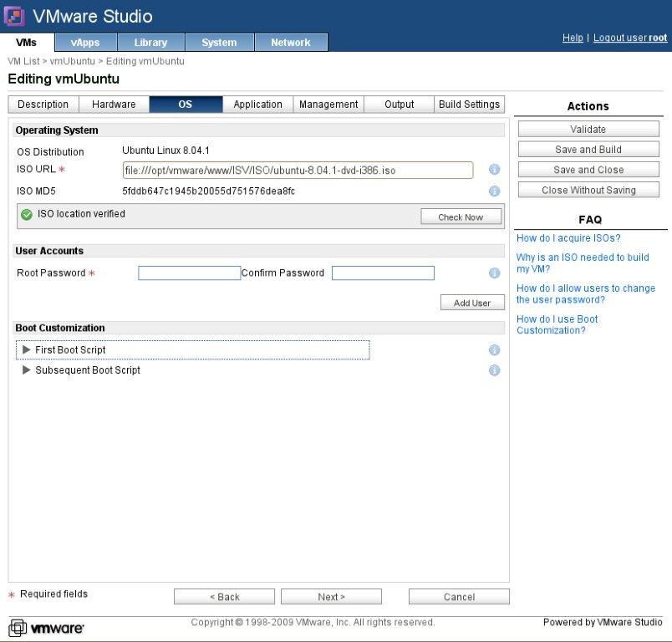
Task: Click Save and Close
Action: [588, 170]
